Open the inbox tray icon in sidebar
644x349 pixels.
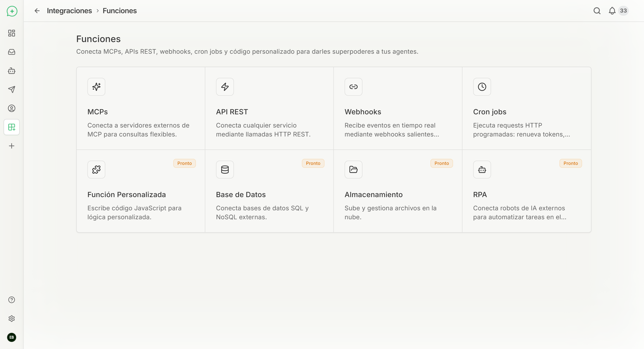[11, 52]
